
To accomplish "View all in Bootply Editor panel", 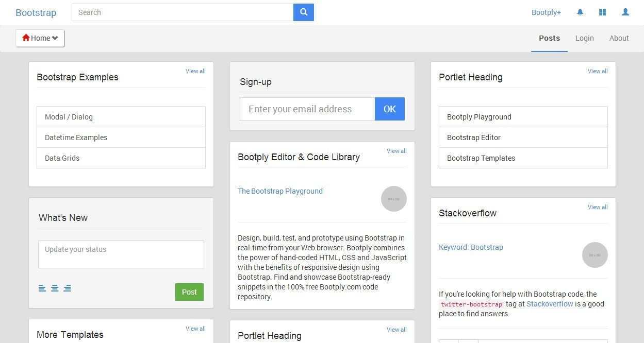I will pos(397,151).
